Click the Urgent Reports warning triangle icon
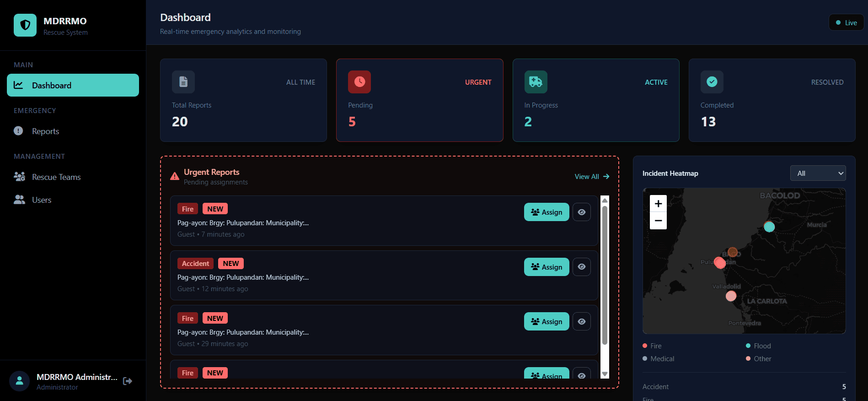Viewport: 868px width, 401px height. click(x=175, y=176)
